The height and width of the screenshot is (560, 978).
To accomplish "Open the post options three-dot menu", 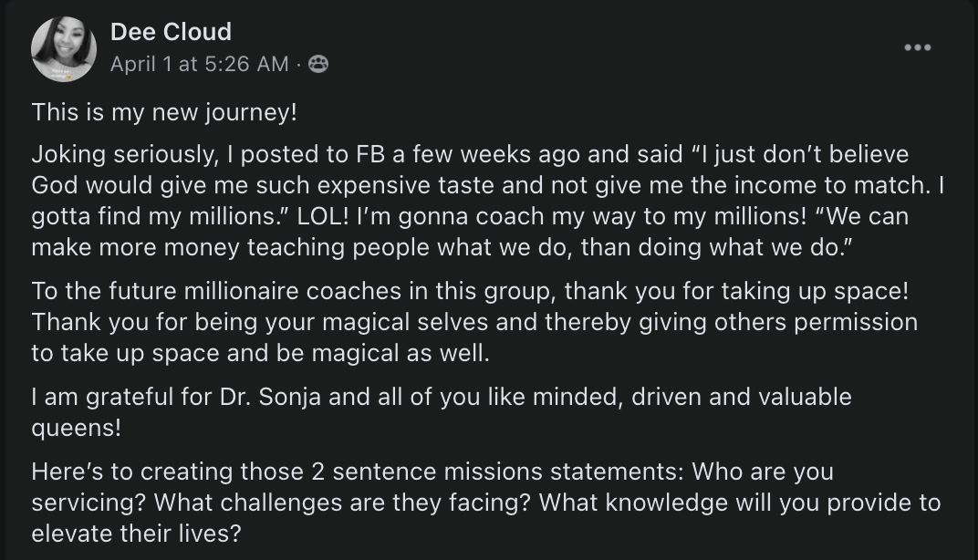I will 917,47.
